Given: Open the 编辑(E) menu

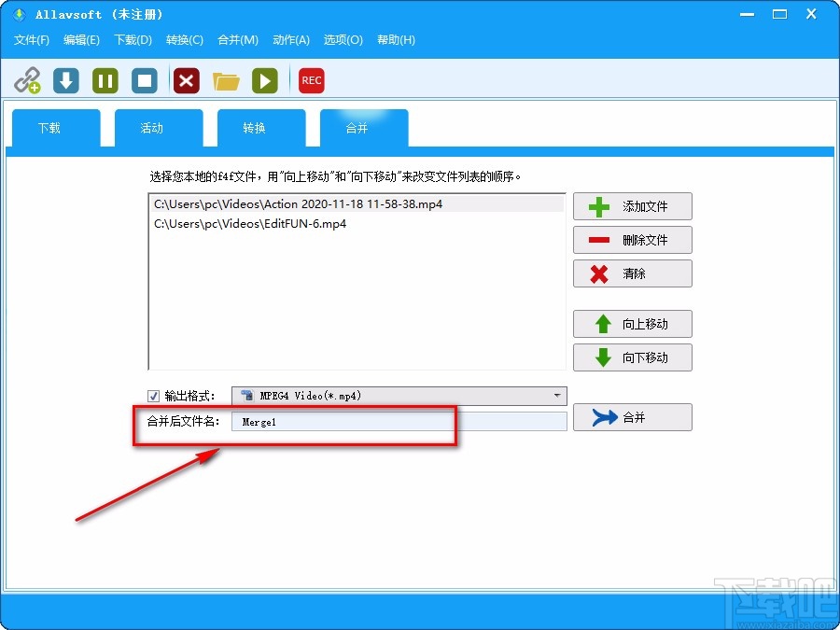Looking at the screenshot, I should click(81, 39).
